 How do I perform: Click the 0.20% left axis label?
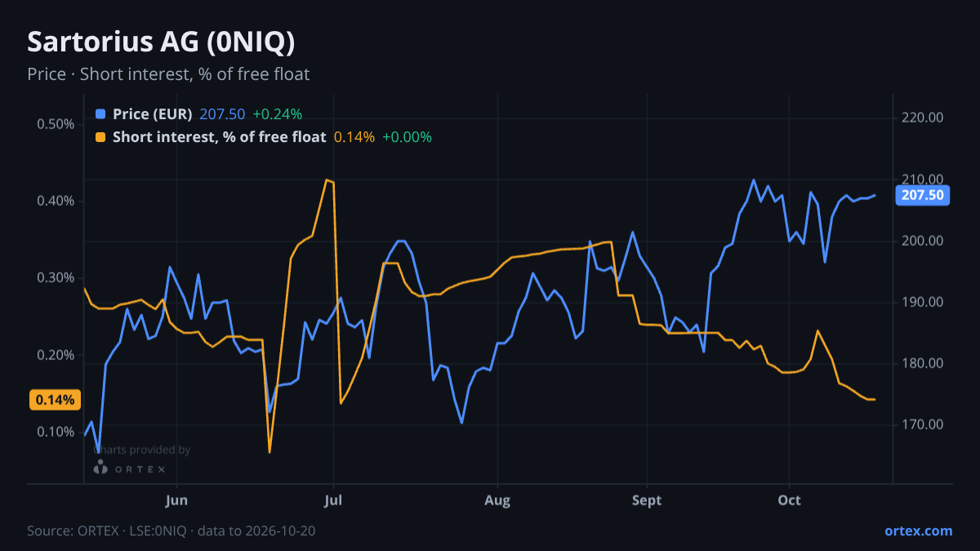tap(56, 355)
